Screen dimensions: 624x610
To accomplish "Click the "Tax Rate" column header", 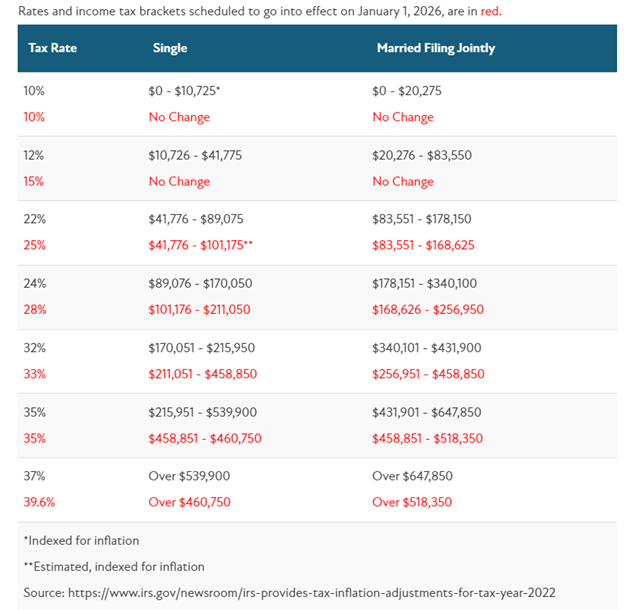I will (x=52, y=48).
